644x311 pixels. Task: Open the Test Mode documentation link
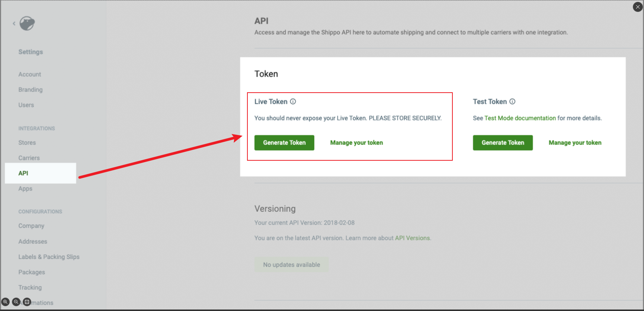pos(520,118)
